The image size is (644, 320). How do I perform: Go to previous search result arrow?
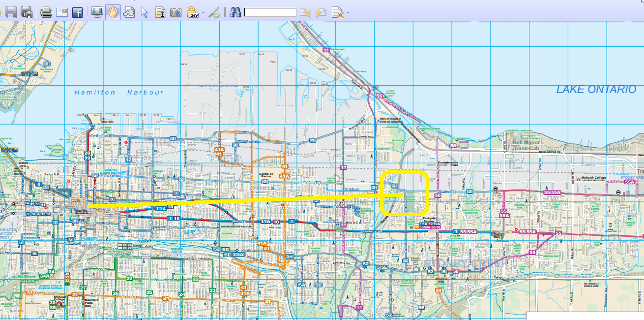pos(305,12)
